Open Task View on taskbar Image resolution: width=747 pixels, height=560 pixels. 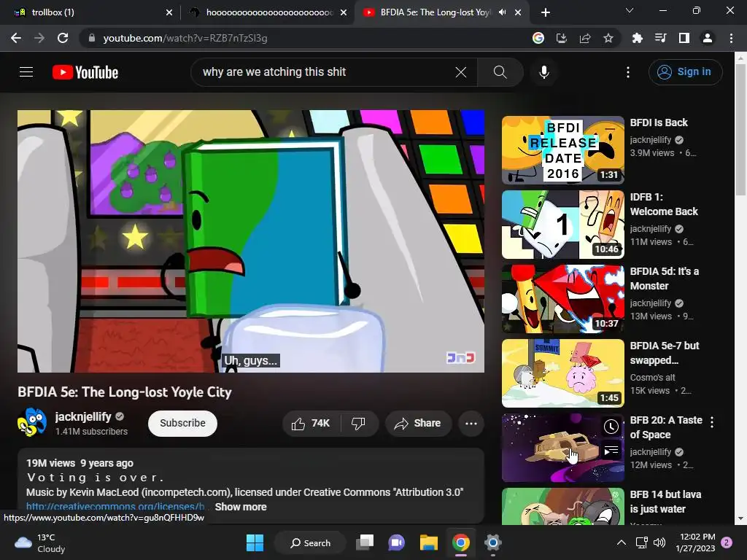point(365,542)
